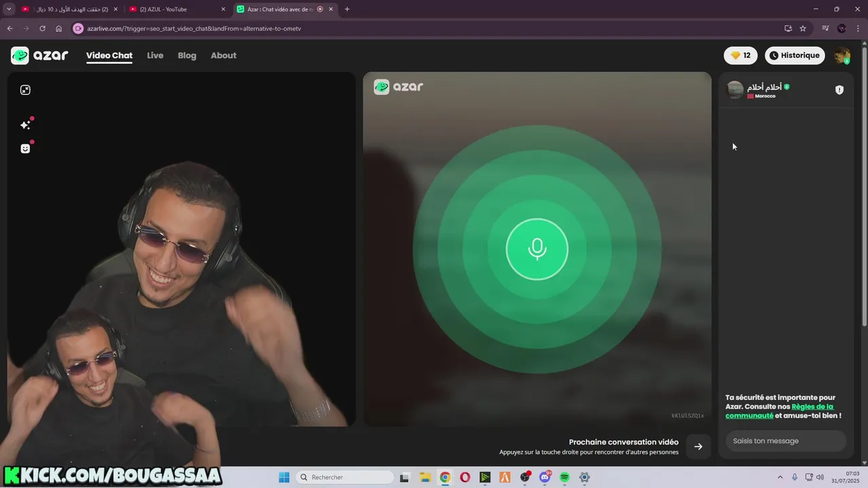Click the Morocco country label
The image size is (868, 488).
pos(765,96)
